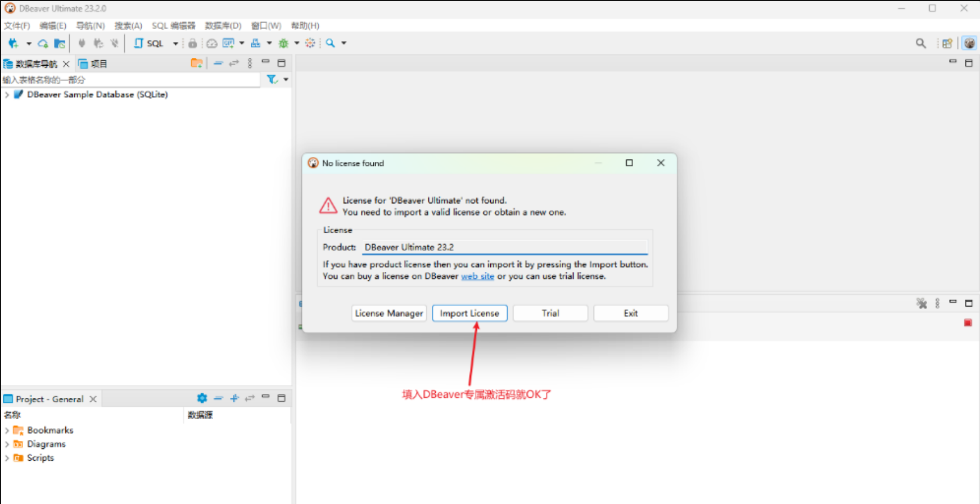Collapse all in Project - General panel
980x504 pixels.
pos(218,398)
